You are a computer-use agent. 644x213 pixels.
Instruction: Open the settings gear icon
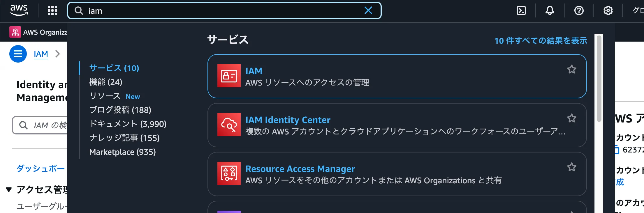click(608, 11)
